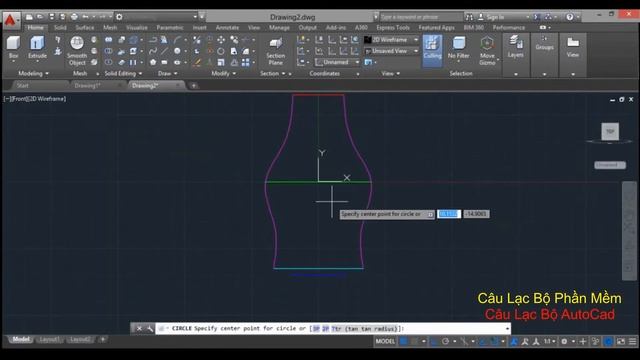Open the Unsaved View dropdown
640x360 pixels.
pos(391,51)
